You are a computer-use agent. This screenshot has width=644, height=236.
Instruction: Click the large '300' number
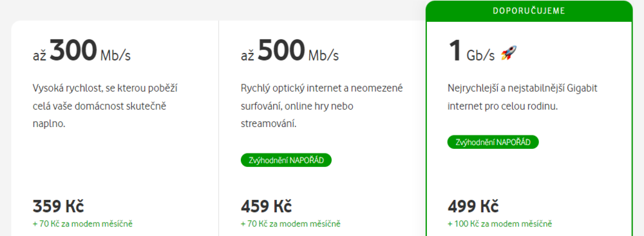(73, 50)
